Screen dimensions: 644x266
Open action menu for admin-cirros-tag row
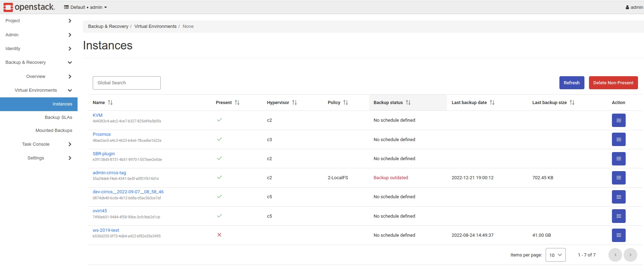618,178
